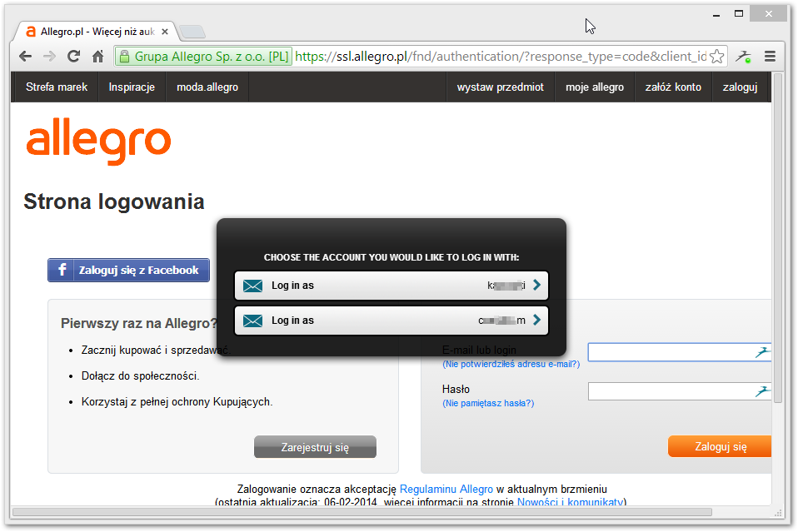Click the vertical scrollbar thumb
This screenshot has height=532, width=798.
tap(778, 239)
